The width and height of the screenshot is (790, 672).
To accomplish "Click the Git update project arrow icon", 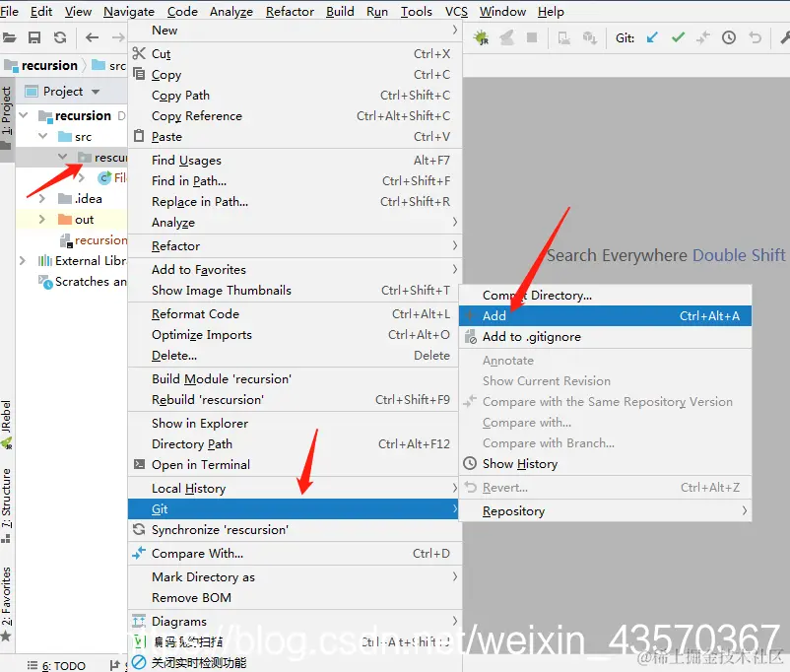I will 652,37.
